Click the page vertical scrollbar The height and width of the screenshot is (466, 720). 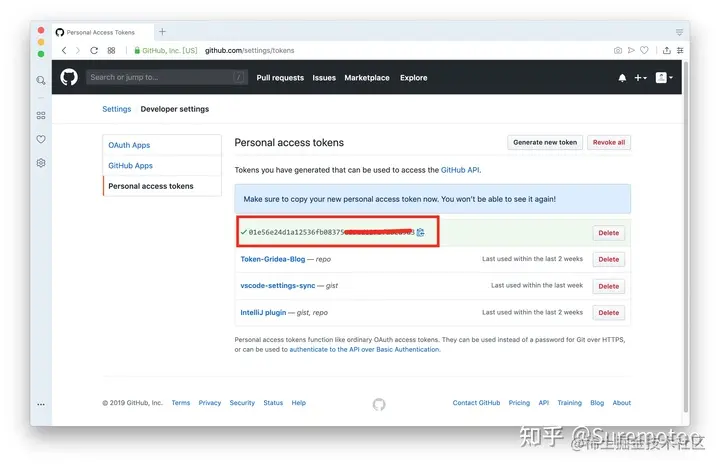[686, 236]
